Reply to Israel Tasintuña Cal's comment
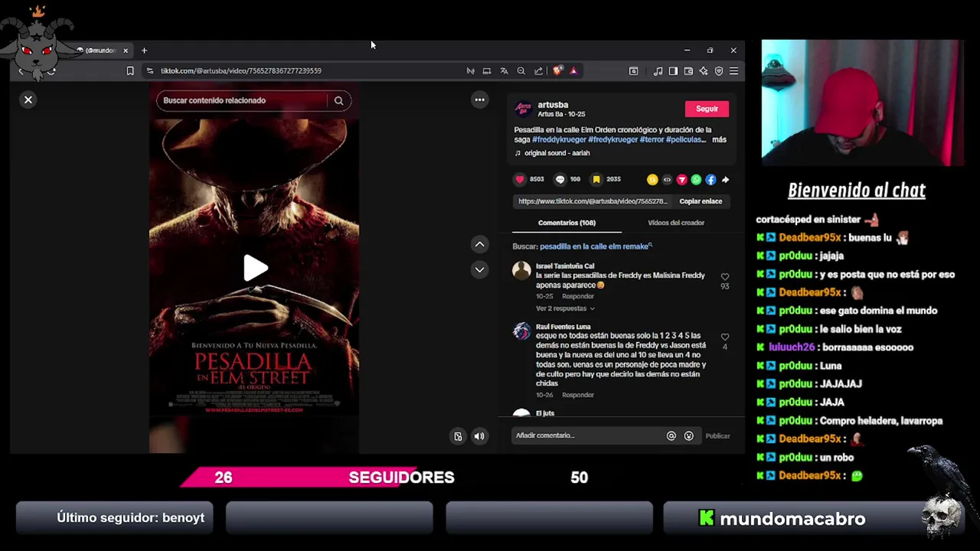980x551 pixels. point(578,296)
